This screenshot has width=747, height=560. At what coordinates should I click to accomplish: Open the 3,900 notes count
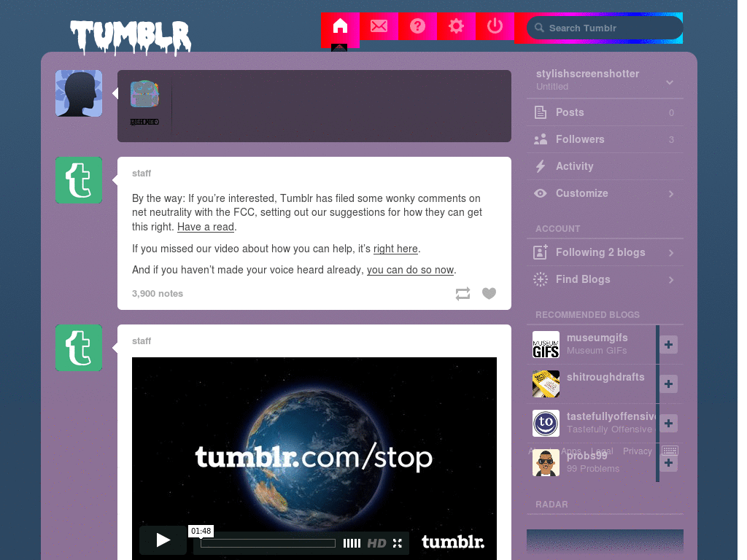pyautogui.click(x=158, y=294)
